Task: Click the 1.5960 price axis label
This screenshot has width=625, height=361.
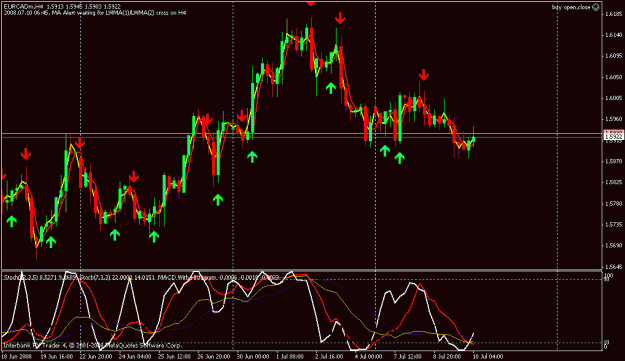Action: [x=613, y=119]
